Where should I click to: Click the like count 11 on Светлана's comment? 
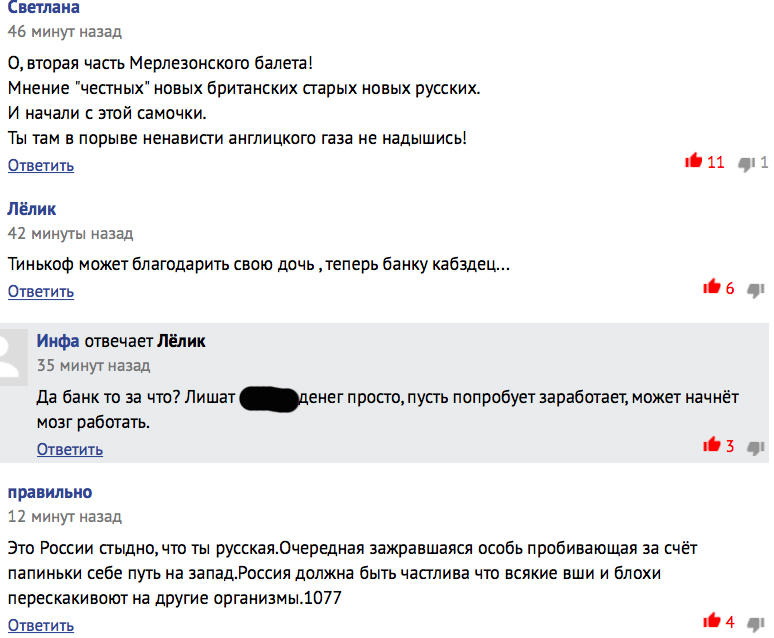(715, 162)
